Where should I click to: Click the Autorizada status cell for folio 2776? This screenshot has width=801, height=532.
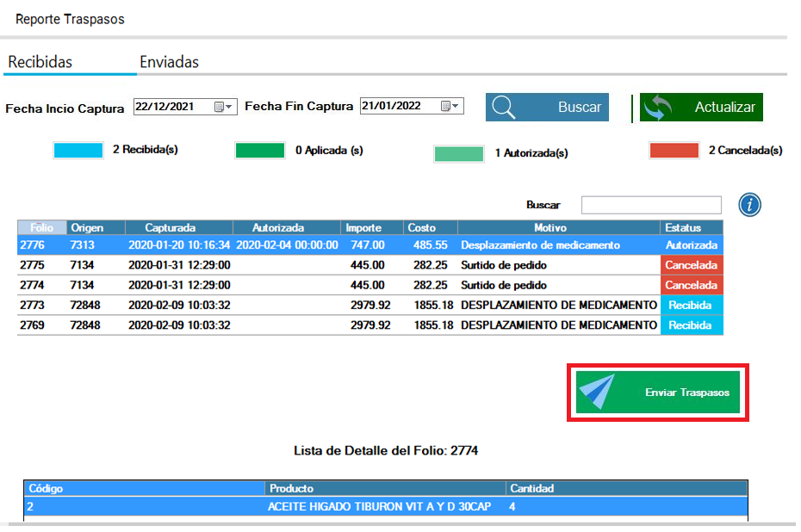tap(692, 245)
